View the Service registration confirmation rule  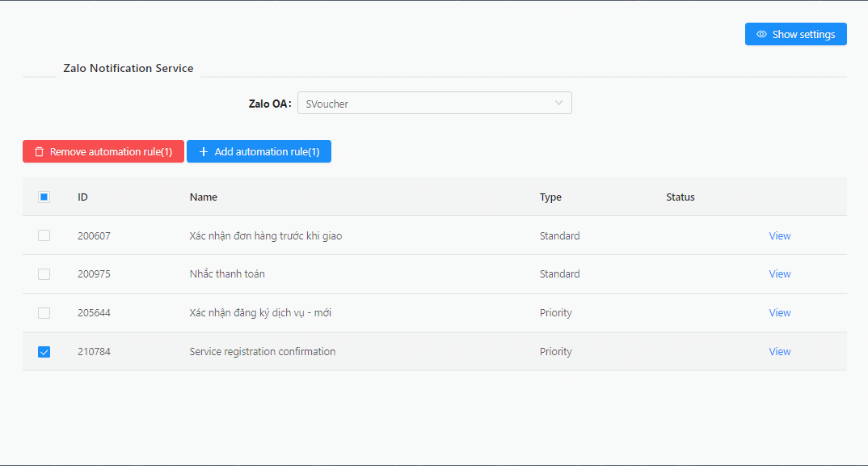pyautogui.click(x=780, y=352)
